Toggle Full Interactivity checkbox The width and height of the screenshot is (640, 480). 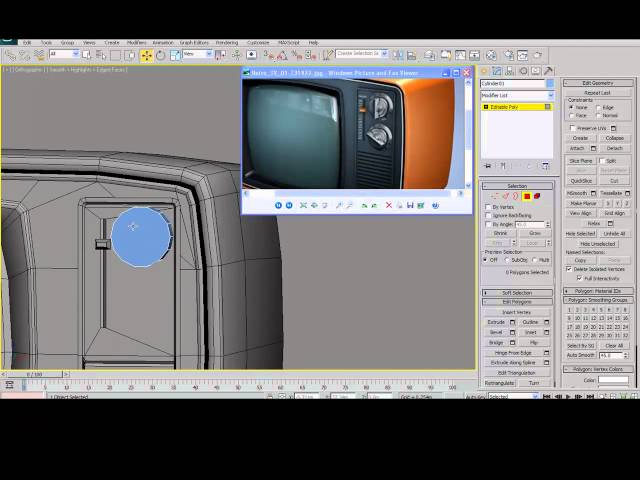click(579, 278)
